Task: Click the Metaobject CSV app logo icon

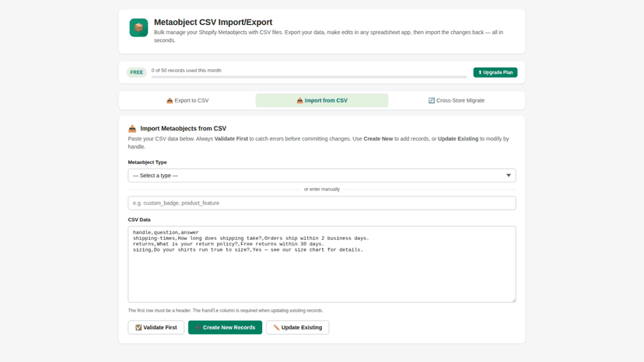Action: click(138, 27)
